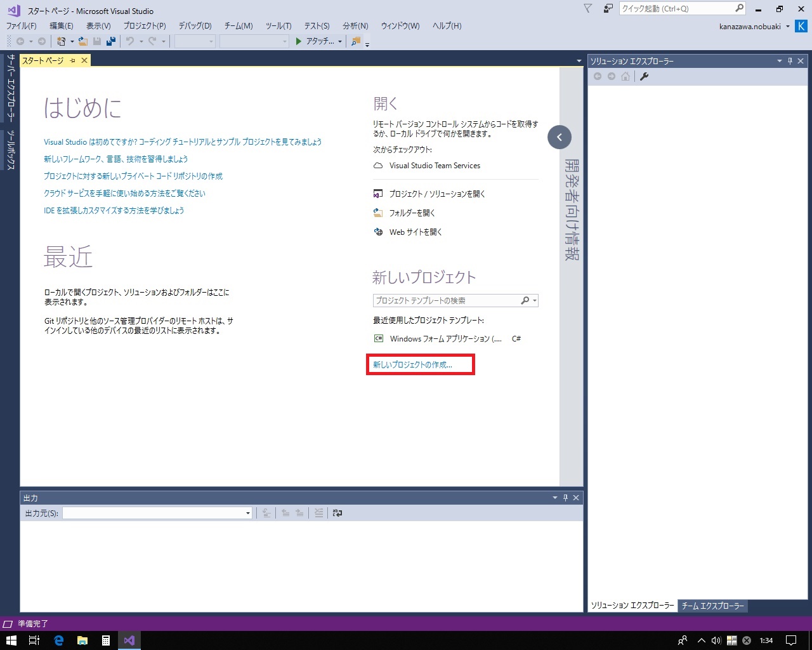Viewport: 812px width, 650px height.
Task: Open the ファイル(F) menu
Action: [x=22, y=26]
